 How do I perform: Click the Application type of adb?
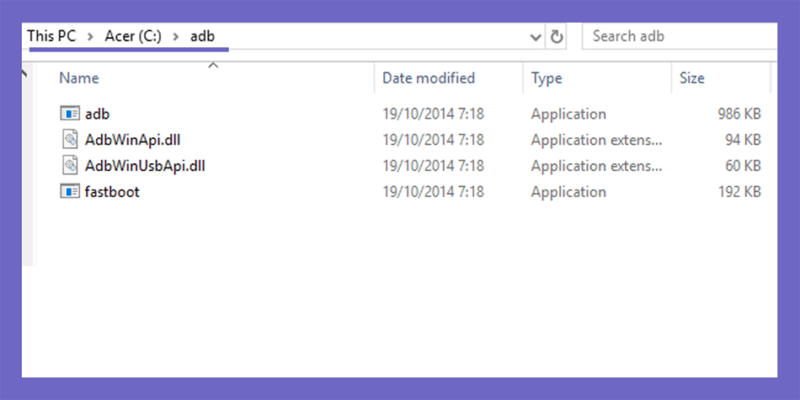(x=568, y=114)
